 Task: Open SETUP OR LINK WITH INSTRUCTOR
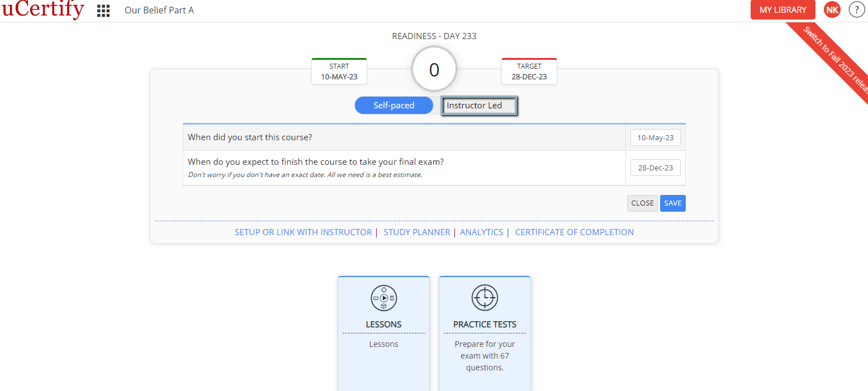pyautogui.click(x=303, y=232)
